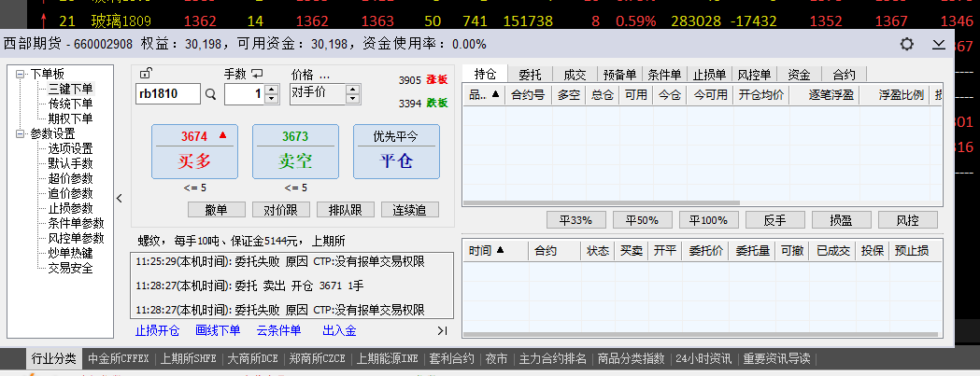The height and width of the screenshot is (376, 980).
Task: Click the small icon next to 手数 label
Action: point(257,74)
